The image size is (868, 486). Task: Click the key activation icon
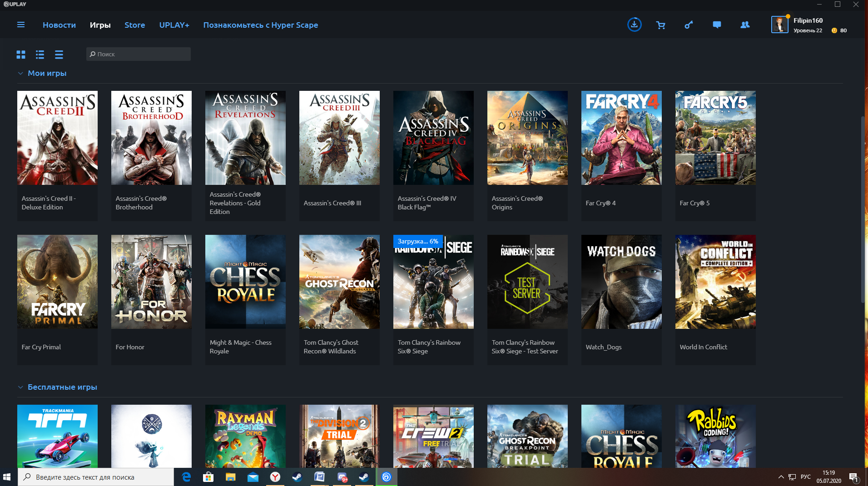pos(689,25)
